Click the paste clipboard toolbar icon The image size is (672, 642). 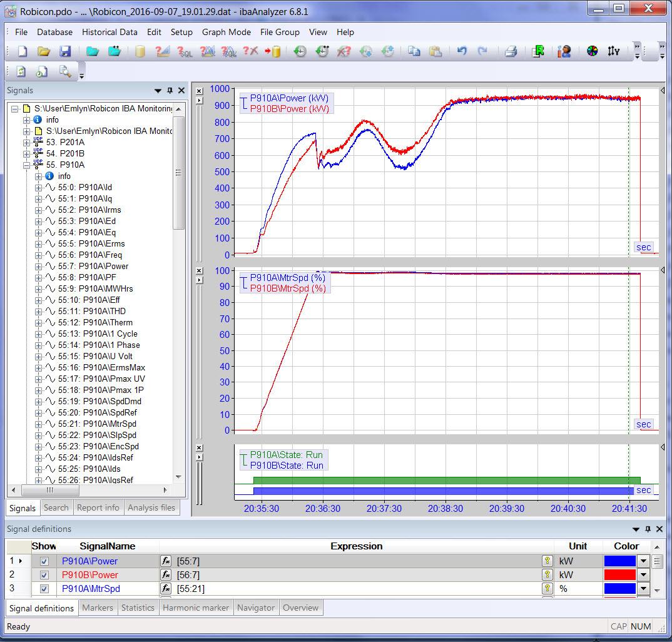pyautogui.click(x=435, y=51)
